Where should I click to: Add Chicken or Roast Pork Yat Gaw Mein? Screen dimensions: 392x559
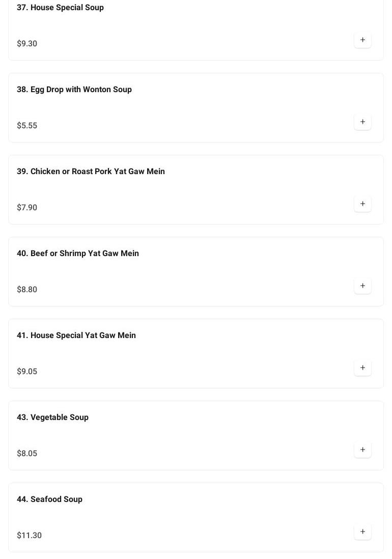tap(362, 204)
